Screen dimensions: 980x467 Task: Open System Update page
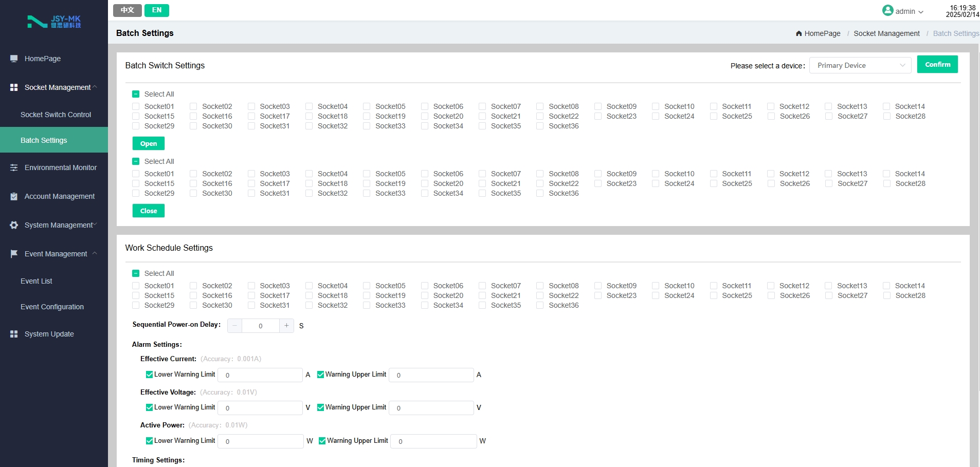coord(54,334)
